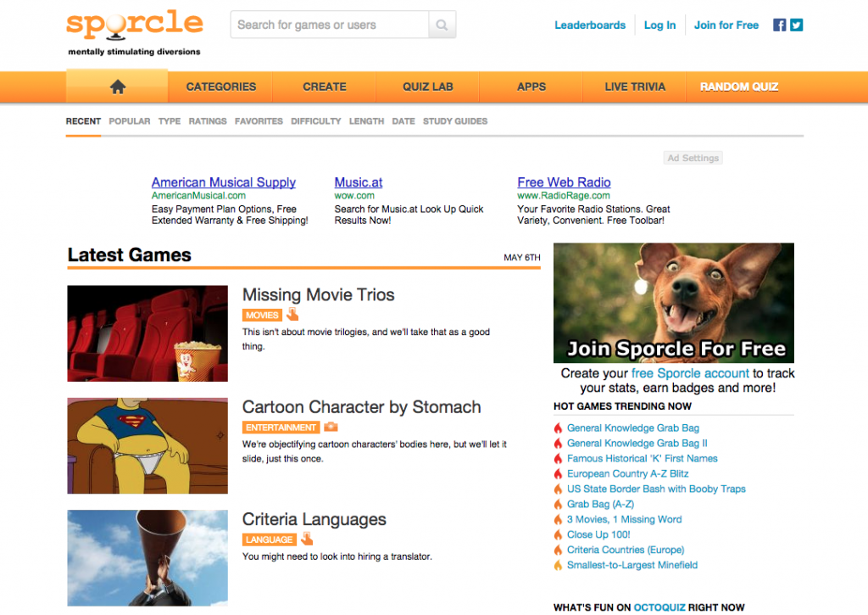868x615 pixels.
Task: Click the OCTOQUIZ link
Action: click(659, 607)
